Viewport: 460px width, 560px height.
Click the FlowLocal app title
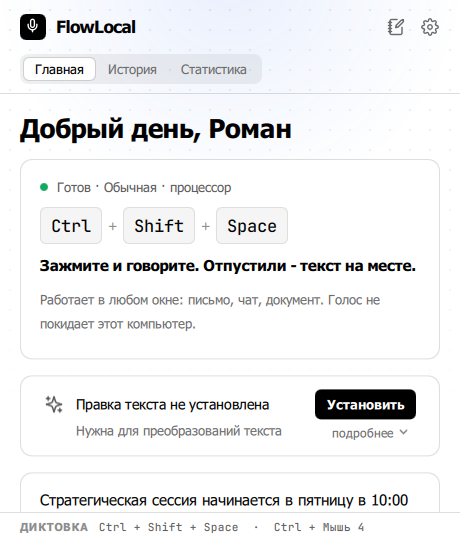pos(96,27)
